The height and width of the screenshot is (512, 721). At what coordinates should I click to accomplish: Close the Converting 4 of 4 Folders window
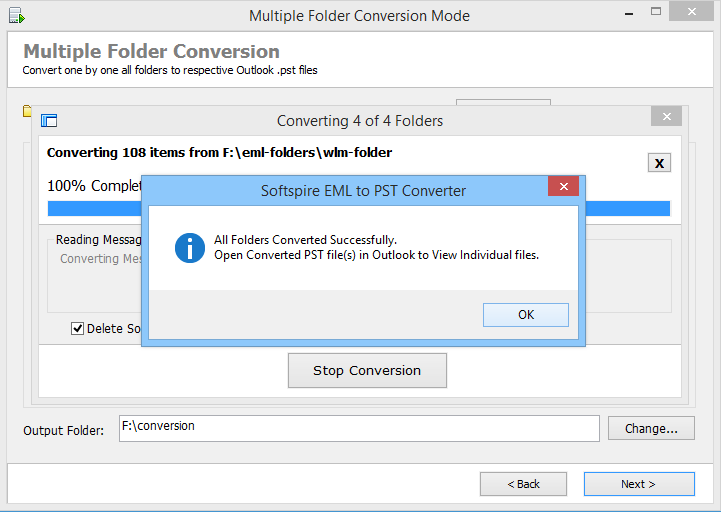coord(666,116)
